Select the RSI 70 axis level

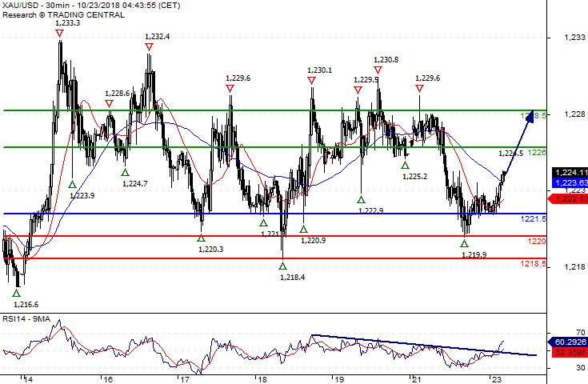pyautogui.click(x=581, y=332)
